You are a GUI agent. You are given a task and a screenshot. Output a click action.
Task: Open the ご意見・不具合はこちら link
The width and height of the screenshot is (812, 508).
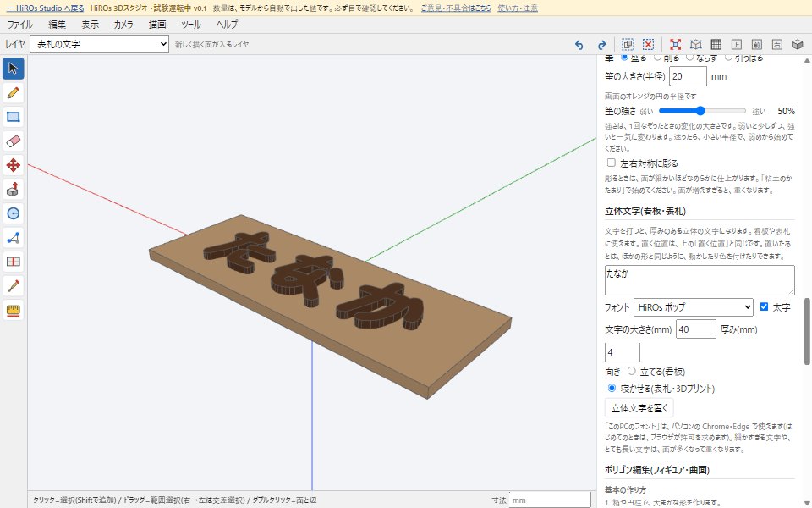point(456,8)
